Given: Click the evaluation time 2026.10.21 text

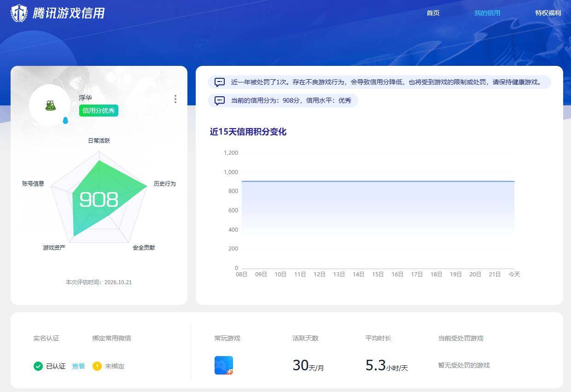Looking at the screenshot, I should 99,282.
